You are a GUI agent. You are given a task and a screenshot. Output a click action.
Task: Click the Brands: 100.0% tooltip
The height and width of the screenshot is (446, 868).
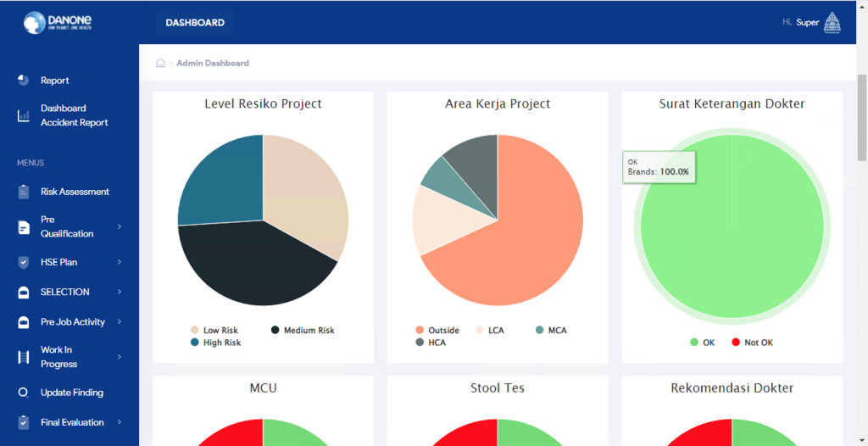(659, 167)
